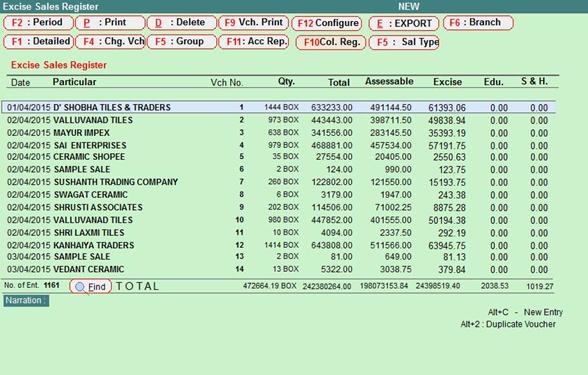
Task: Click the S & H. column header
Action: [x=534, y=81]
